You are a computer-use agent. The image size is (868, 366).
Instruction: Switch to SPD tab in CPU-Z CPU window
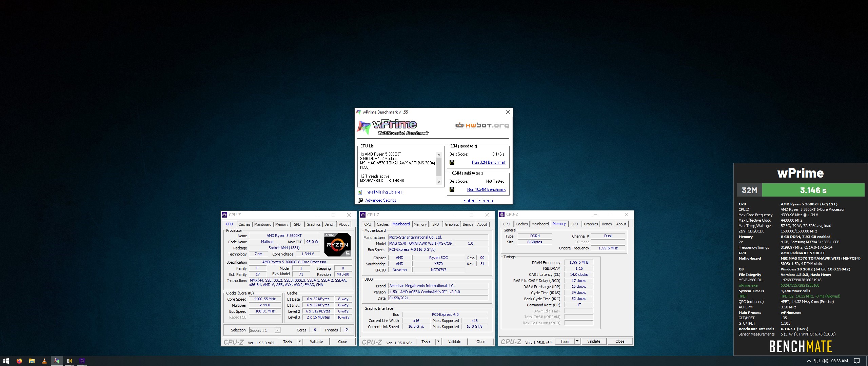[x=297, y=224]
